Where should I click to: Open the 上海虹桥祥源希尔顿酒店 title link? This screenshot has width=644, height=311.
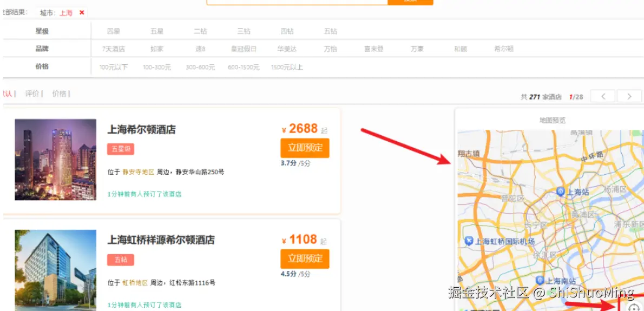click(161, 240)
